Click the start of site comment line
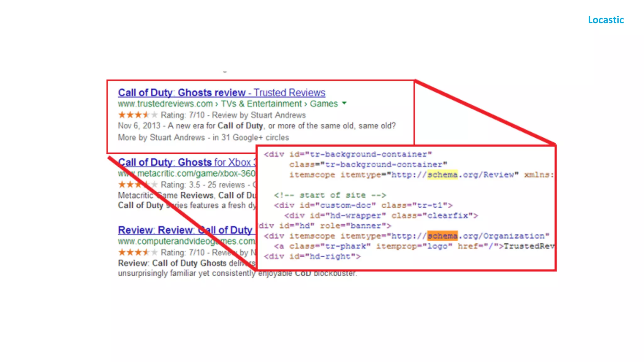644x362 pixels. click(330, 195)
